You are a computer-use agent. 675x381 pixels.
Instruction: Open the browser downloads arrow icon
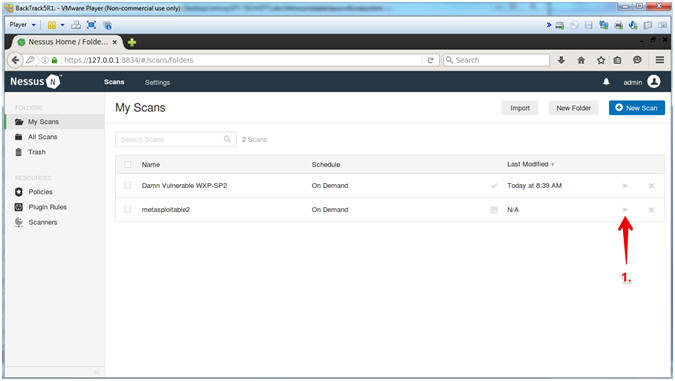(561, 60)
